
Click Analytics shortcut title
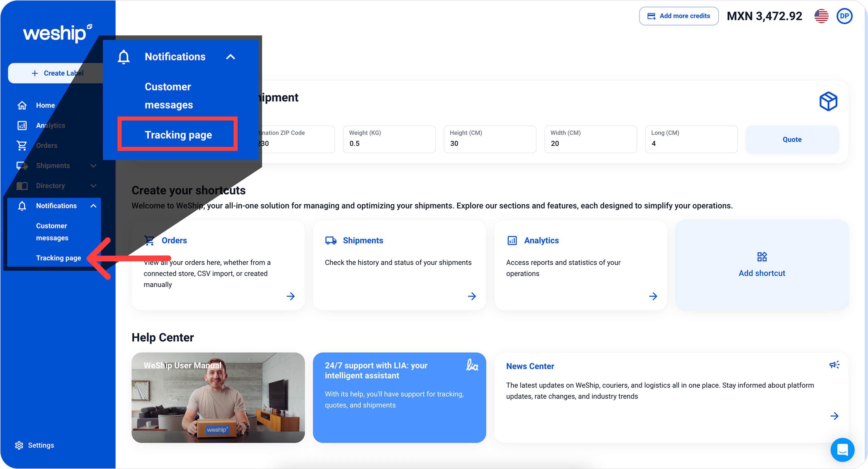(541, 240)
